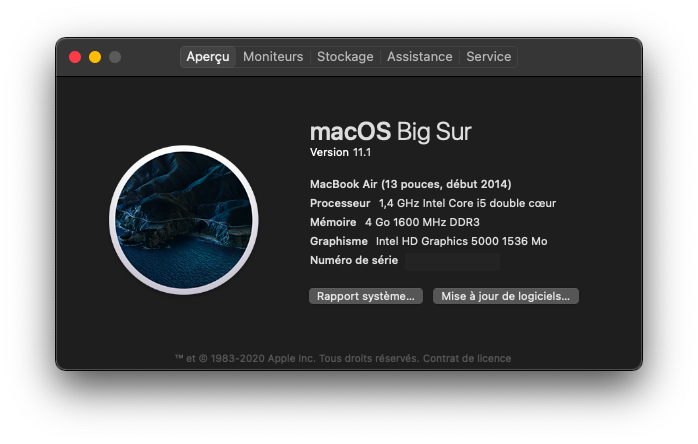Click the macOS Big Sur circular logo
Viewport: 698px width, 444px height.
[184, 220]
